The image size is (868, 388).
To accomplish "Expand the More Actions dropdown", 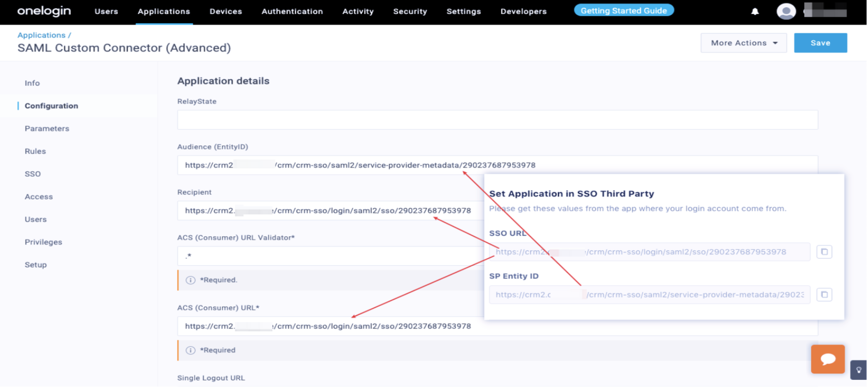I will click(743, 43).
